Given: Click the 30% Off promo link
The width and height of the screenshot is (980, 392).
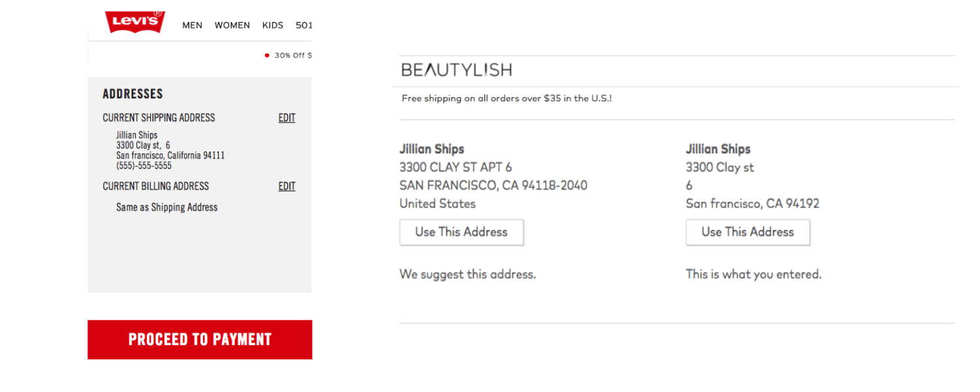Looking at the screenshot, I should coord(292,55).
